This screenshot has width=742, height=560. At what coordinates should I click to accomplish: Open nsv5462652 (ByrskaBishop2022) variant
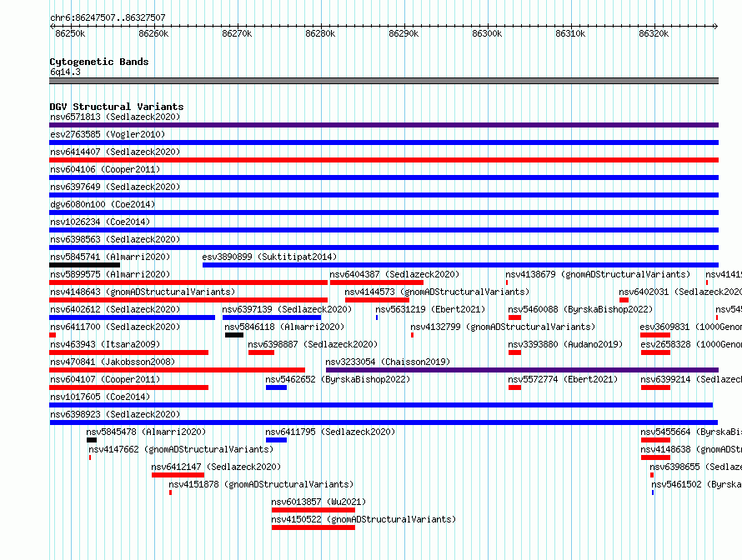pyautogui.click(x=338, y=379)
